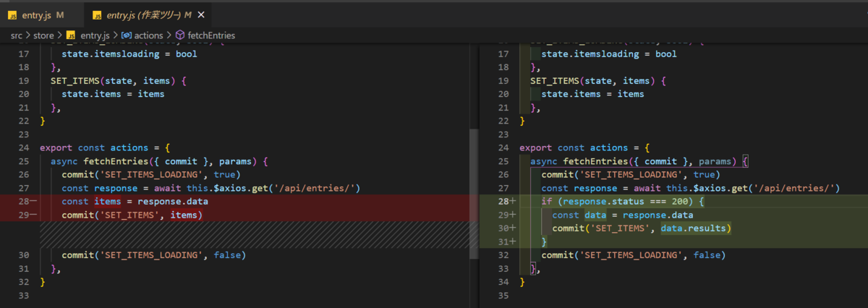The width and height of the screenshot is (868, 308).
Task: Open the fetchEntries breadcrumb symbol
Action: (x=211, y=35)
